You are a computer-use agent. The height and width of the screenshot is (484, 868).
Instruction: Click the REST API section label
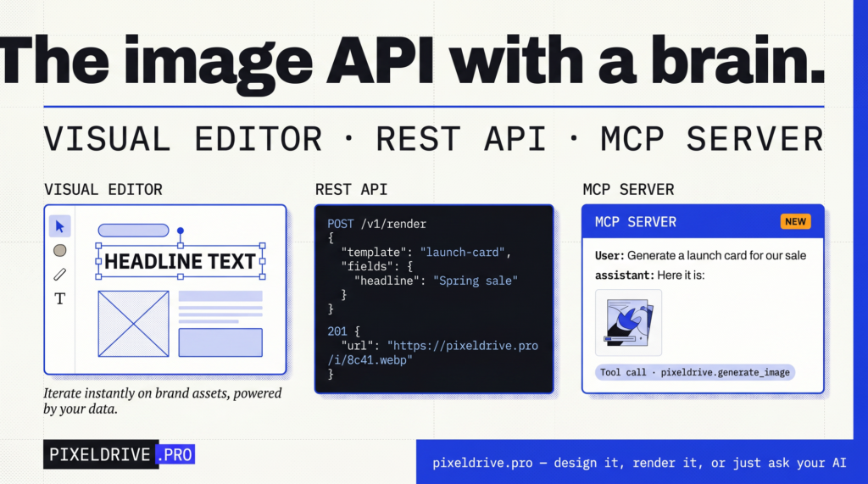click(x=351, y=189)
